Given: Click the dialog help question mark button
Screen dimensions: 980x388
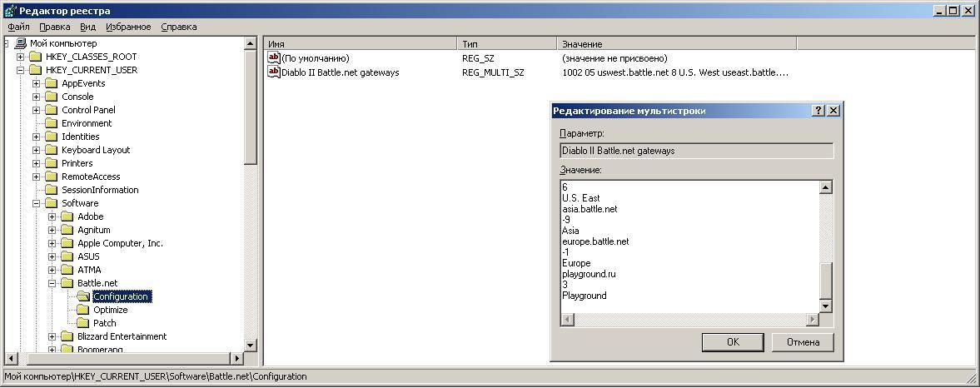Looking at the screenshot, I should click(818, 111).
